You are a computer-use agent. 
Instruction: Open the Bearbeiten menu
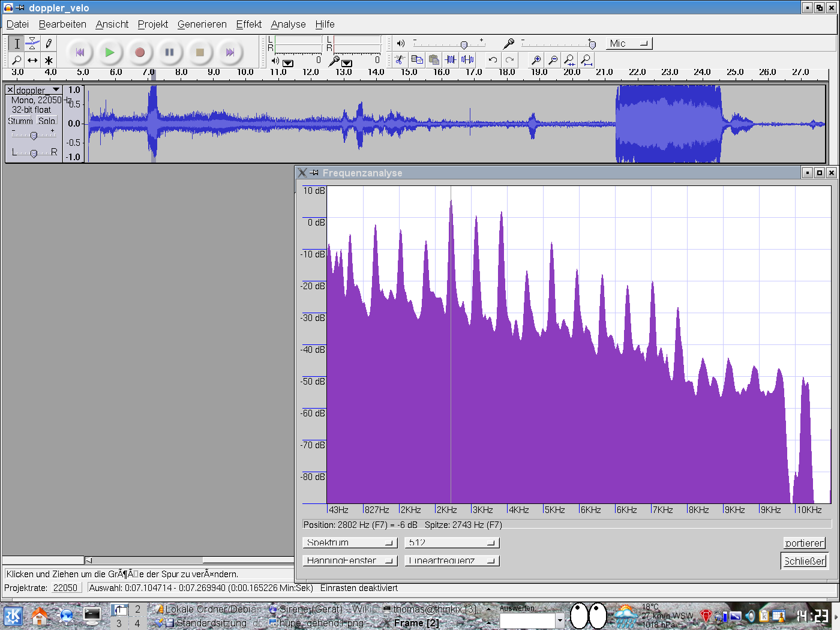(x=62, y=24)
